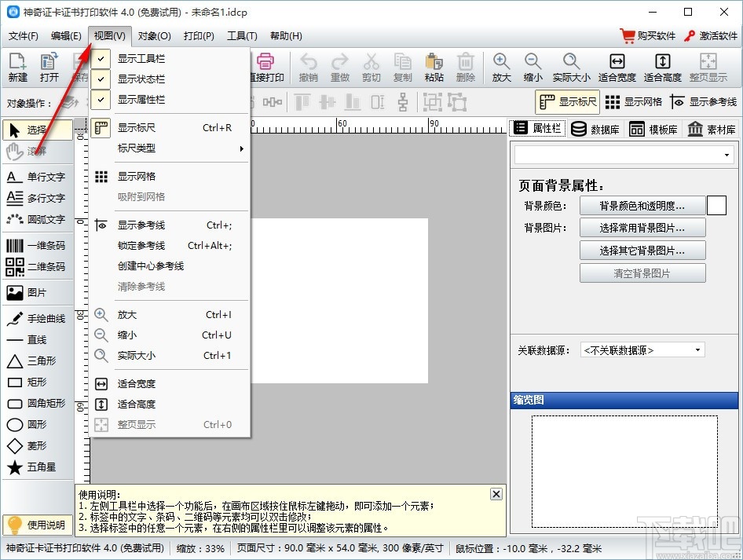743x560 pixels.
Task: Open the Object (对象) menu
Action: [x=155, y=36]
